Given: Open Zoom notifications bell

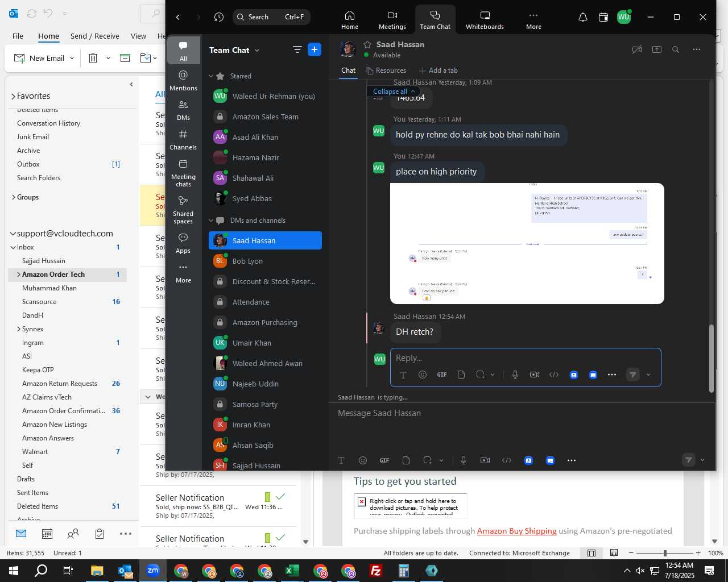Looking at the screenshot, I should click(x=583, y=17).
